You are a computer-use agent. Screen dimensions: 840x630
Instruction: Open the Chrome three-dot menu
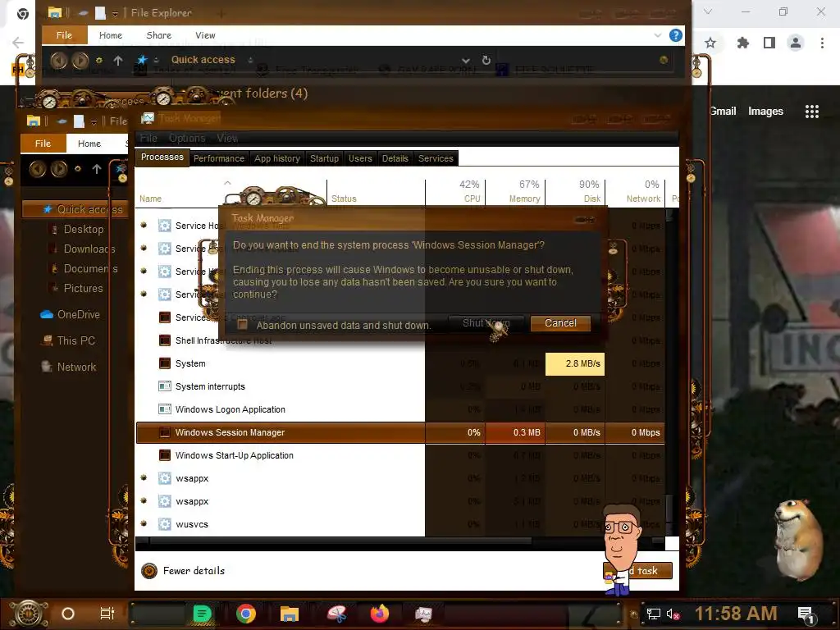point(822,43)
